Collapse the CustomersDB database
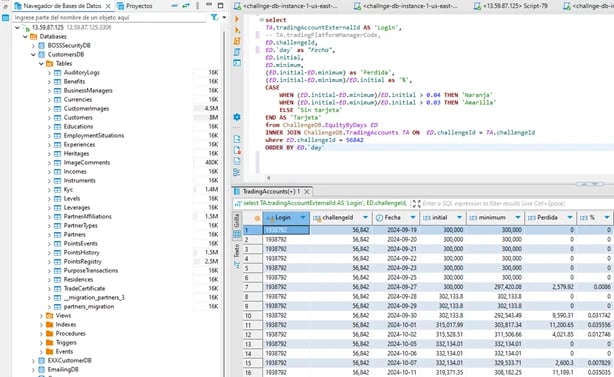 coord(33,54)
